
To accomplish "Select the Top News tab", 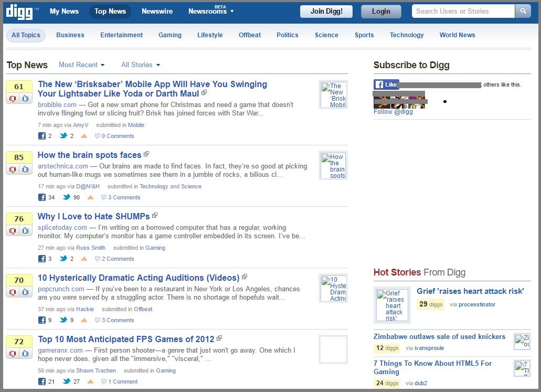I will pyautogui.click(x=110, y=12).
